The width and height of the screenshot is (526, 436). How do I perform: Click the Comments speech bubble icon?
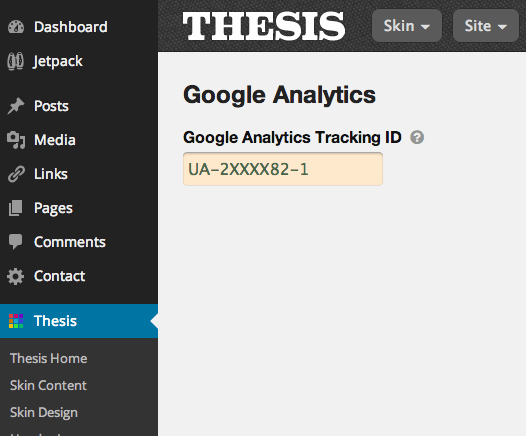[x=15, y=242]
